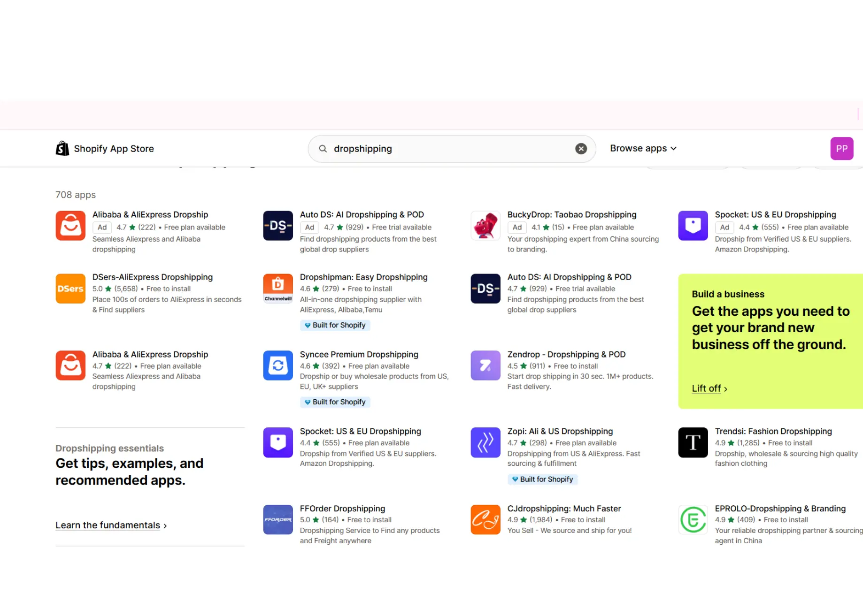Image resolution: width=863 pixels, height=616 pixels.
Task: Open BuckyDrop: Taobao Dropshipping title link
Action: point(572,215)
